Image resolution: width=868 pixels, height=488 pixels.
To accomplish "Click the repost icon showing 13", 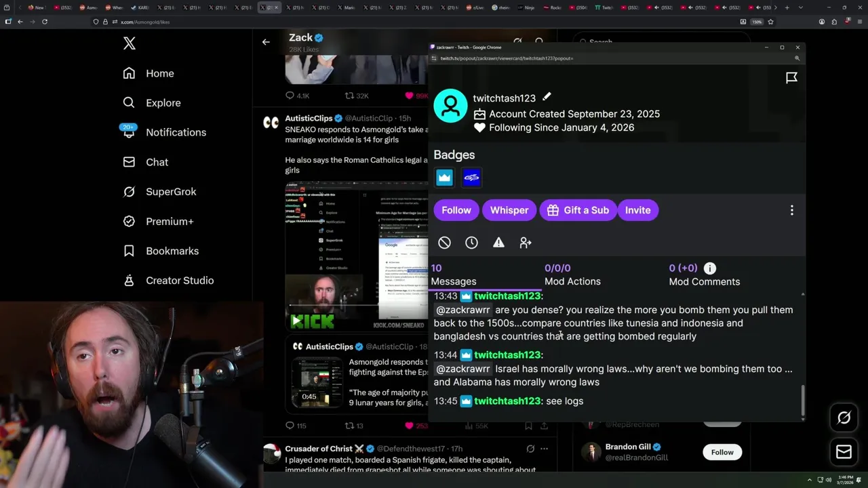I will pyautogui.click(x=350, y=426).
